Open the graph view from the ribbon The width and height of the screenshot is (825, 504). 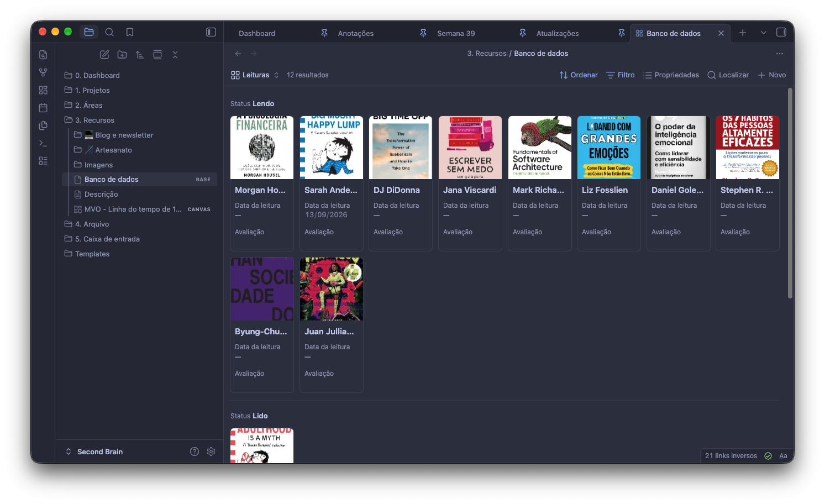coord(43,72)
